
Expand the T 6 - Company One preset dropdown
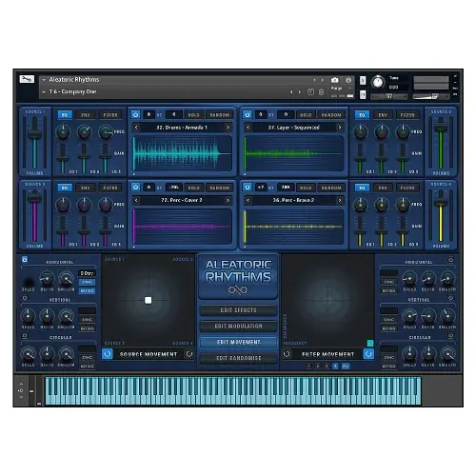pyautogui.click(x=44, y=92)
